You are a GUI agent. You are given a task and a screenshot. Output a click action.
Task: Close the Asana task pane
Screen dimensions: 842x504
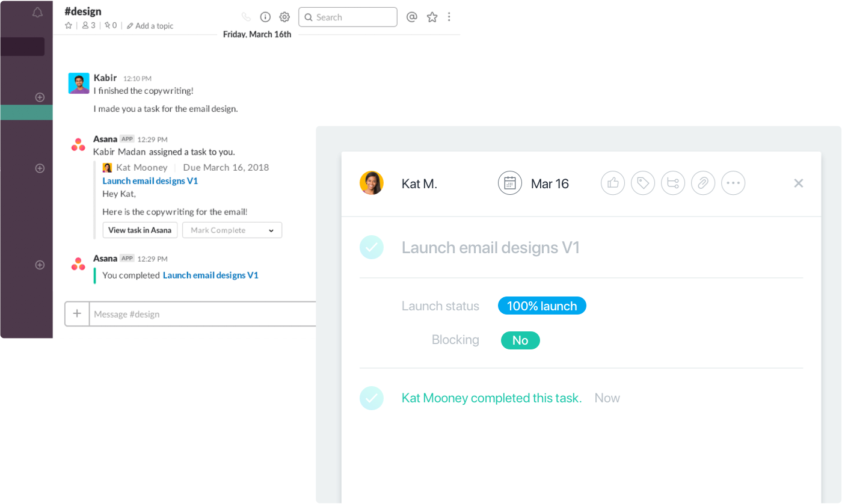point(799,183)
